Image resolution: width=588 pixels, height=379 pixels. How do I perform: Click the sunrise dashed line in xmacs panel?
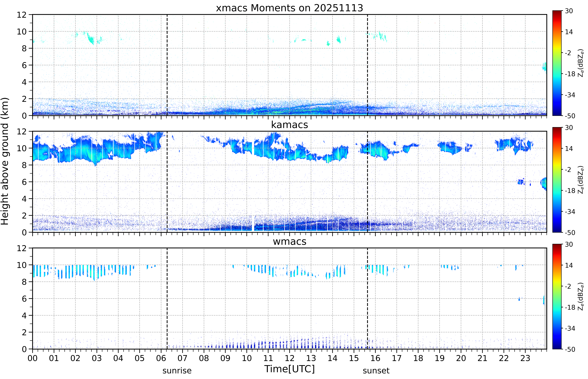pyautogui.click(x=167, y=65)
